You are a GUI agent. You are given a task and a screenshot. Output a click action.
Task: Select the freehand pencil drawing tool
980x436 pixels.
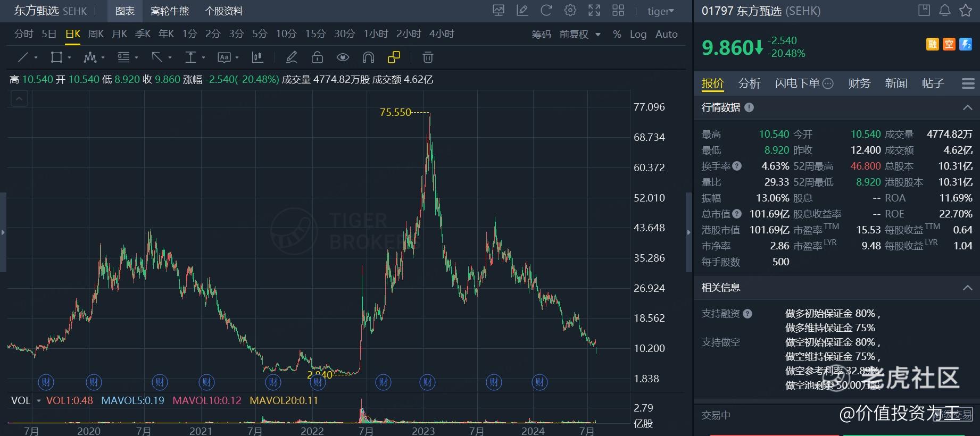(292, 57)
